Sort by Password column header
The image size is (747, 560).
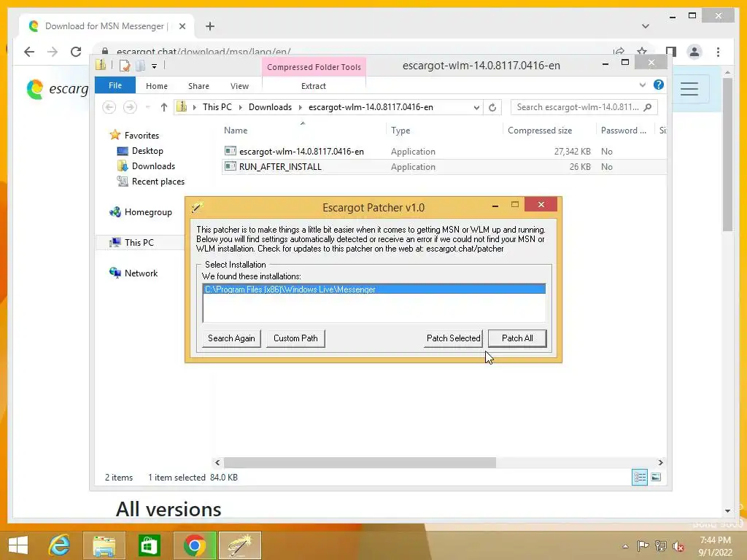pos(623,131)
